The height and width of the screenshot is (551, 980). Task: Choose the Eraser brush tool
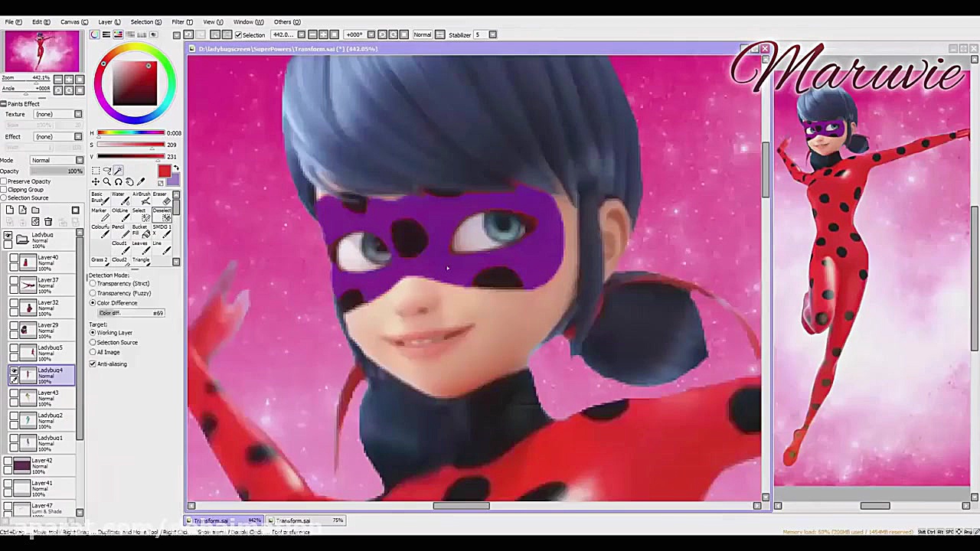161,198
